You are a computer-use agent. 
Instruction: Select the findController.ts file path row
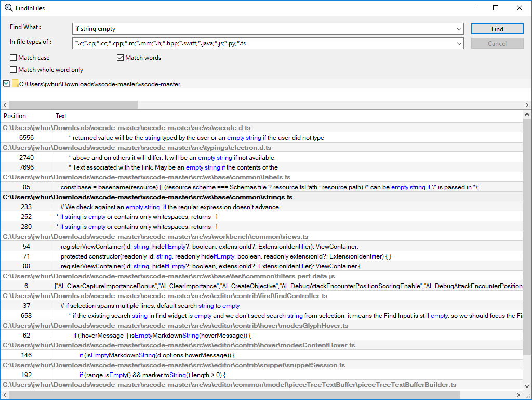pos(262,296)
